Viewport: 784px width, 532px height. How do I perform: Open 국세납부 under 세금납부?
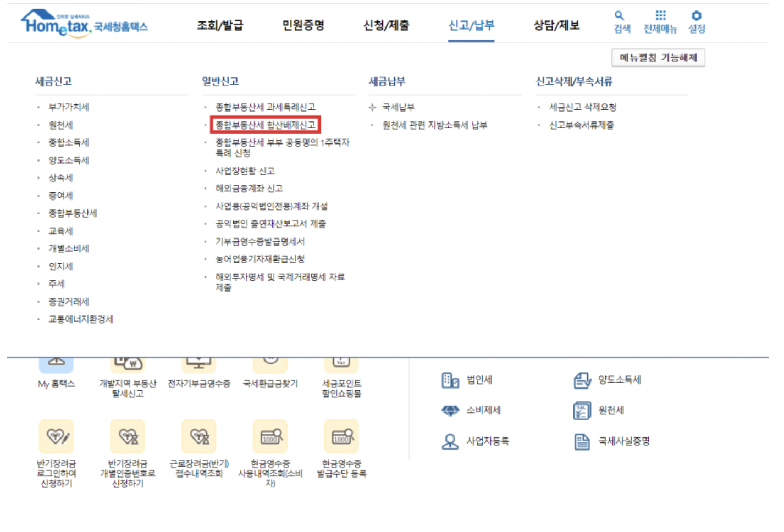399,108
